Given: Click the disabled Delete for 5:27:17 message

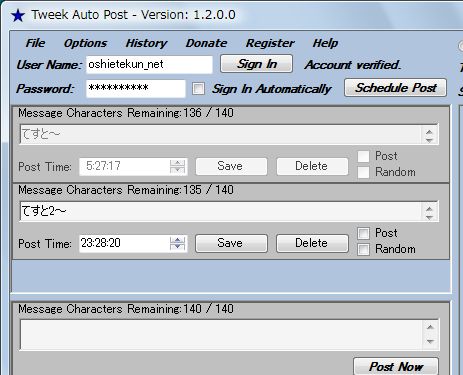Looking at the screenshot, I should coord(312,166).
